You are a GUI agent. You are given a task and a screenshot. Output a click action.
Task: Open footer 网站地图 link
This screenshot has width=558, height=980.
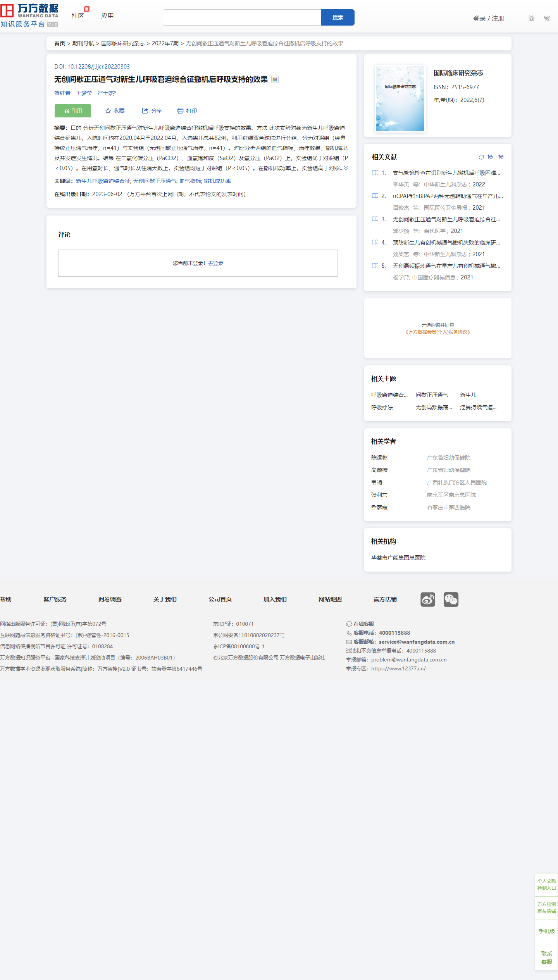pyautogui.click(x=330, y=599)
